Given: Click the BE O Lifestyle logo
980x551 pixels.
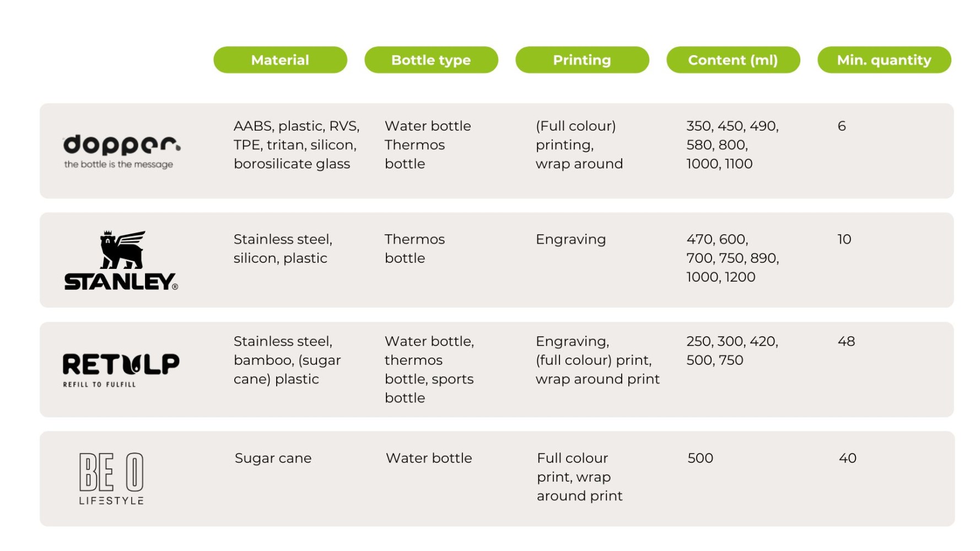Looking at the screenshot, I should tap(111, 478).
